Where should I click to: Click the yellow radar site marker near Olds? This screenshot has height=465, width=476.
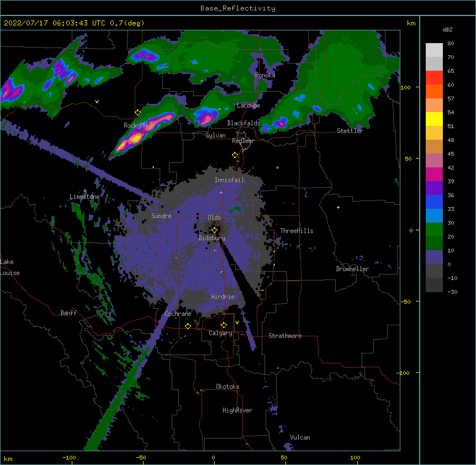click(x=214, y=230)
